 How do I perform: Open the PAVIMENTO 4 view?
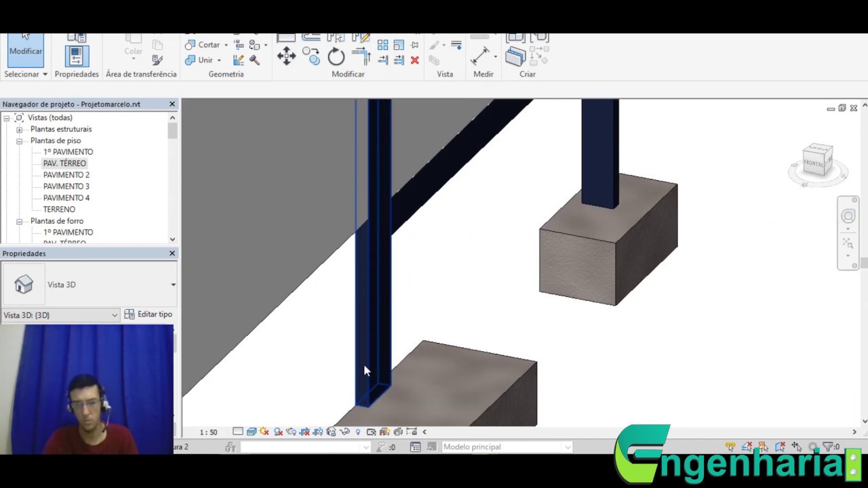[66, 198]
